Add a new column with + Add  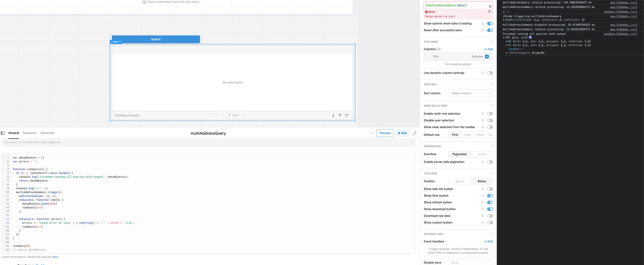(488, 49)
